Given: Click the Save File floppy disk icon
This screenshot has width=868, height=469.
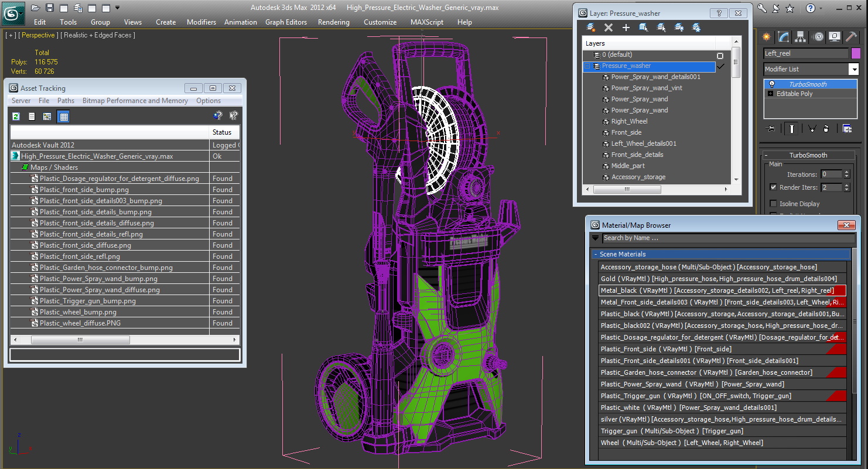Looking at the screenshot, I should tap(50, 8).
